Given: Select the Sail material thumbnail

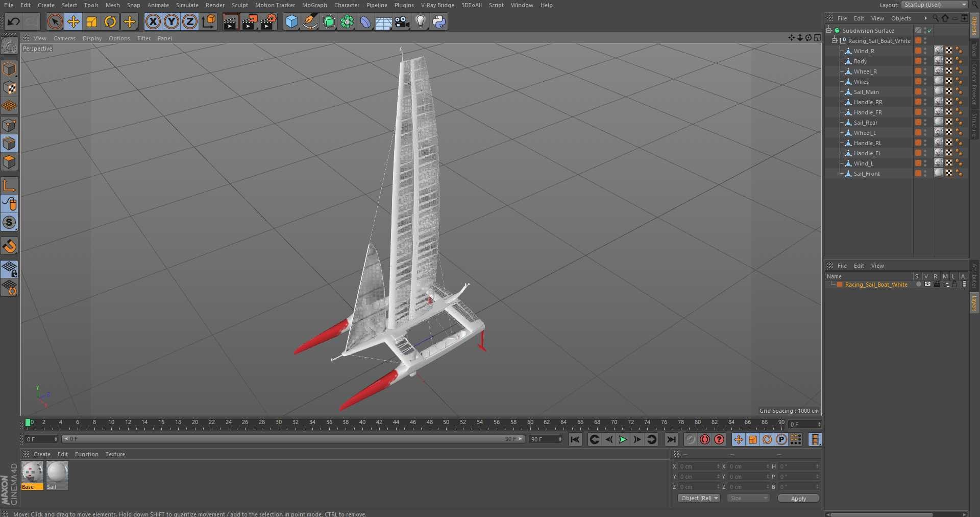Looking at the screenshot, I should (57, 472).
